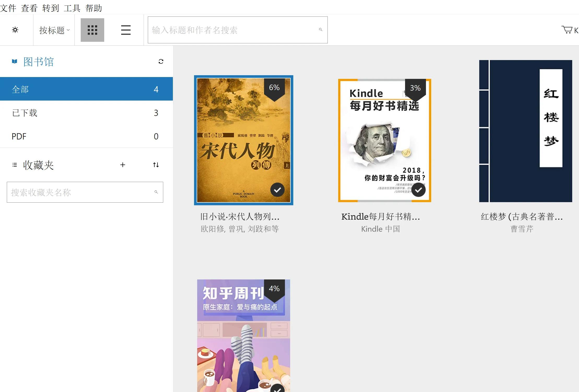Add a new collection with plus icon
This screenshot has height=392, width=579.
coord(123,165)
